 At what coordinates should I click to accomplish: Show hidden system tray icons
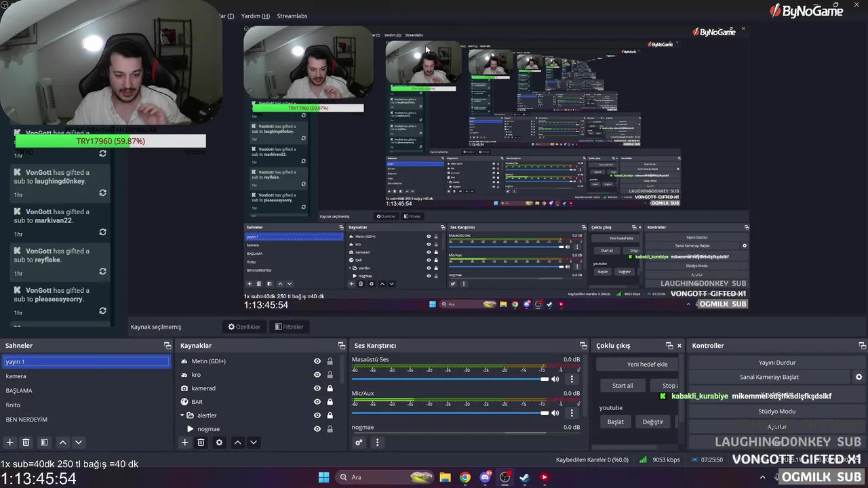click(762, 477)
